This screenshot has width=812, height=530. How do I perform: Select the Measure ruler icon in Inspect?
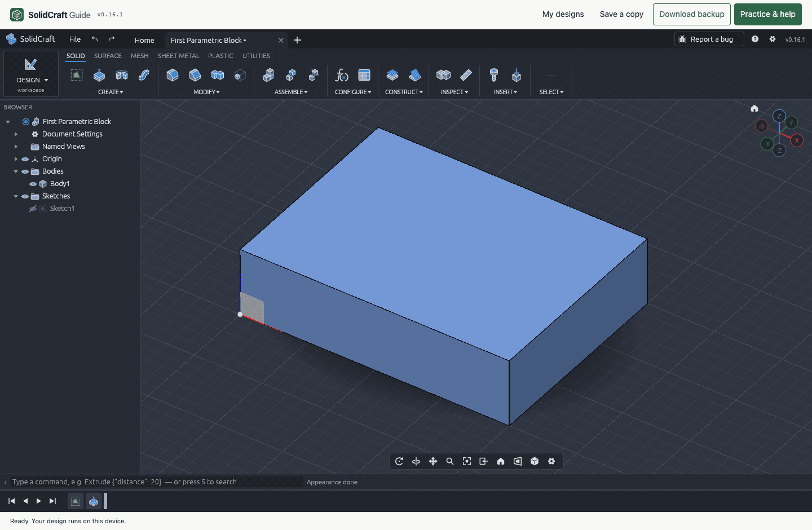click(466, 75)
